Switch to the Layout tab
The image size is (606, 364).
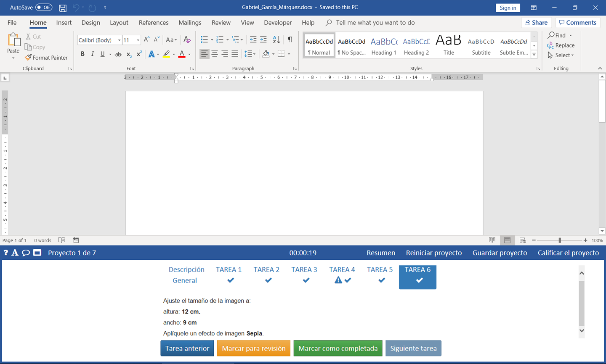click(x=119, y=23)
